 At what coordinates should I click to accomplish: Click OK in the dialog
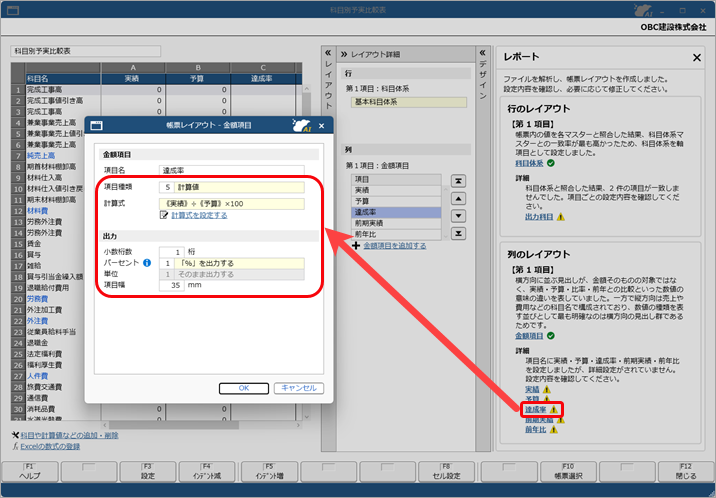[x=244, y=388]
